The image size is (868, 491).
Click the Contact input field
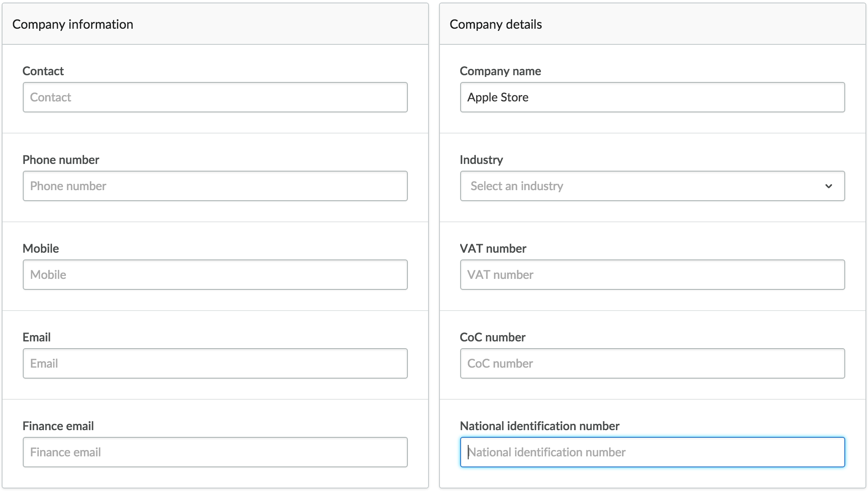[215, 97]
